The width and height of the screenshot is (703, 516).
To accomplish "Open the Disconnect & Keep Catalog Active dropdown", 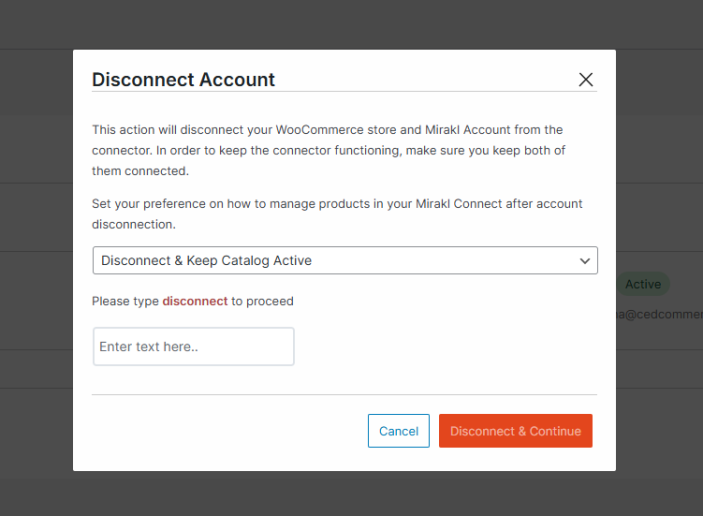I will (344, 261).
